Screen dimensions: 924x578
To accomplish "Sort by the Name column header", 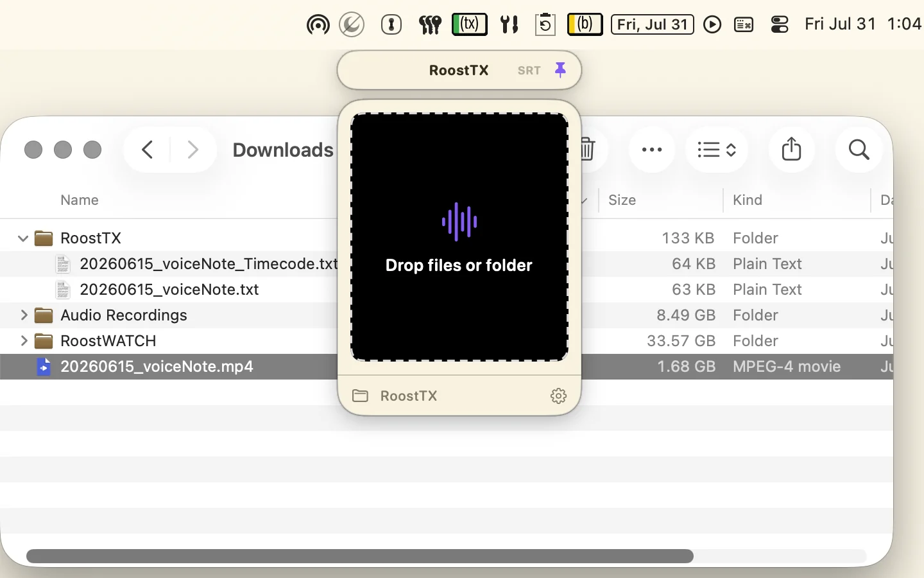I will point(80,200).
